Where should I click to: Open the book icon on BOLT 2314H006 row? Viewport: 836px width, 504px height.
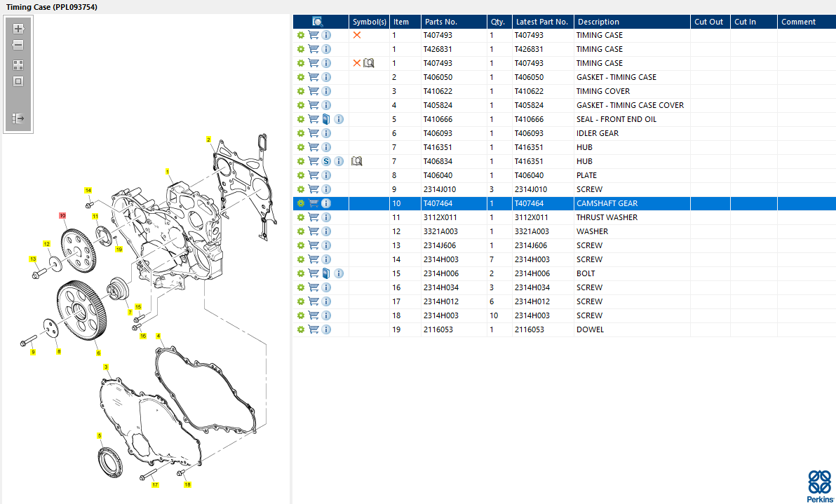click(x=326, y=273)
